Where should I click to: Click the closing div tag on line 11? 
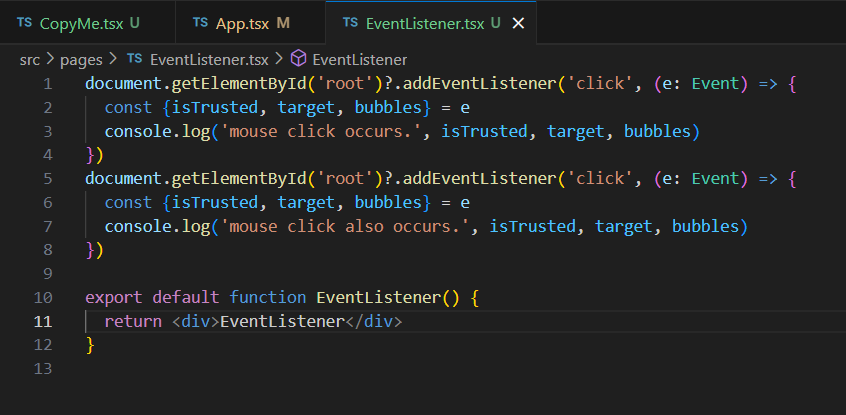373,321
